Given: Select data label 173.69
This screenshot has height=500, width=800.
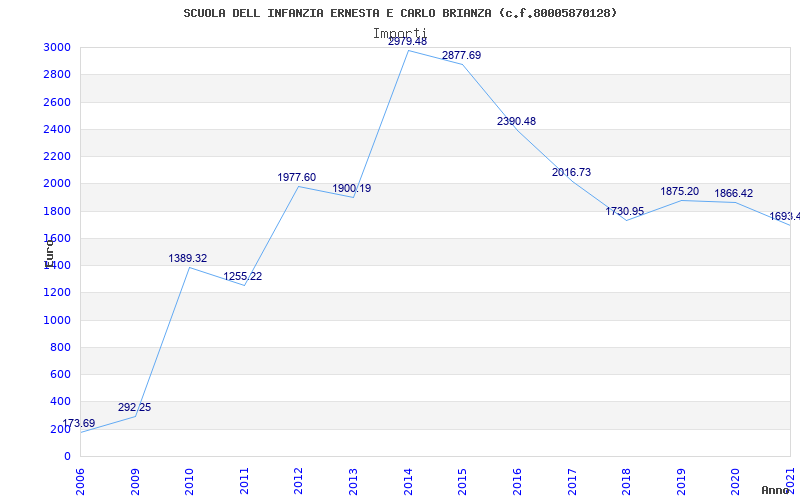Looking at the screenshot, I should coord(79,423).
